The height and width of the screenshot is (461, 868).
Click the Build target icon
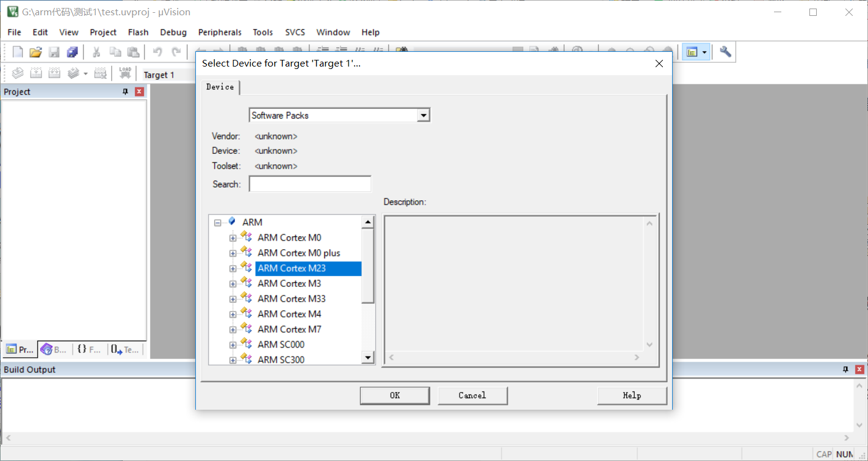(36, 74)
